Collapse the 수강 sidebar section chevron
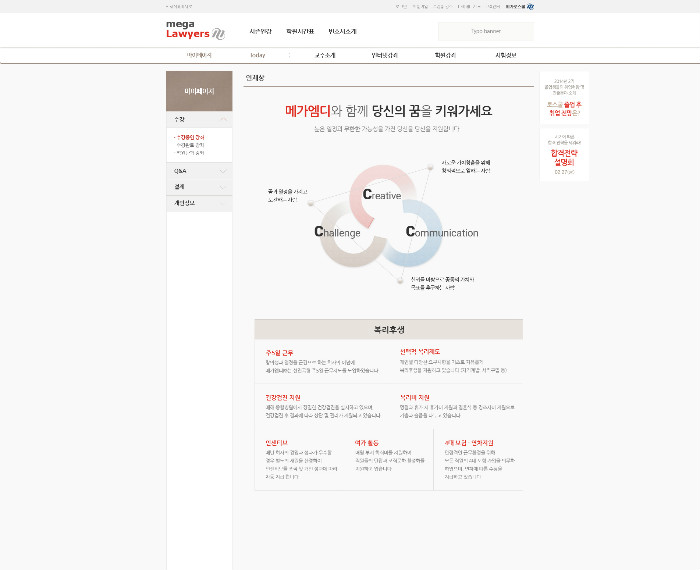 pyautogui.click(x=223, y=119)
